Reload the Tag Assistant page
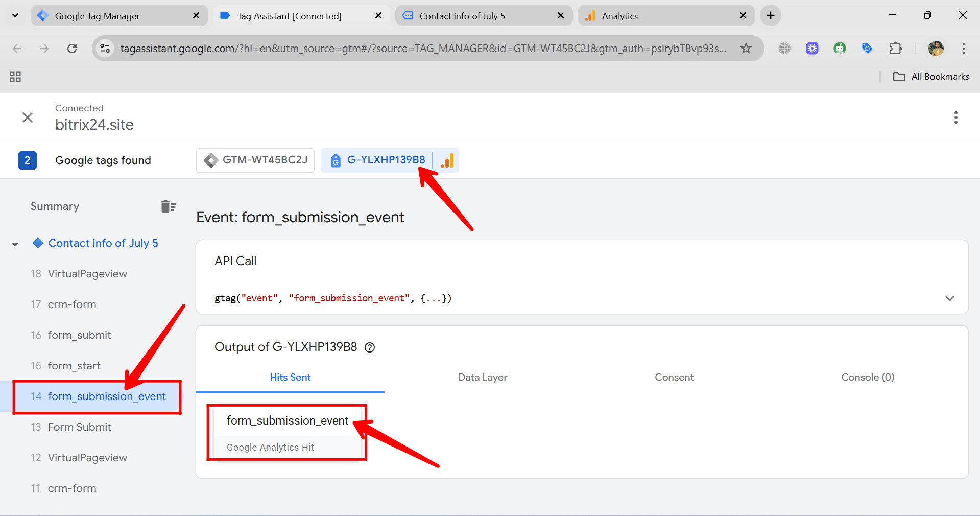This screenshot has width=980, height=516. tap(72, 49)
